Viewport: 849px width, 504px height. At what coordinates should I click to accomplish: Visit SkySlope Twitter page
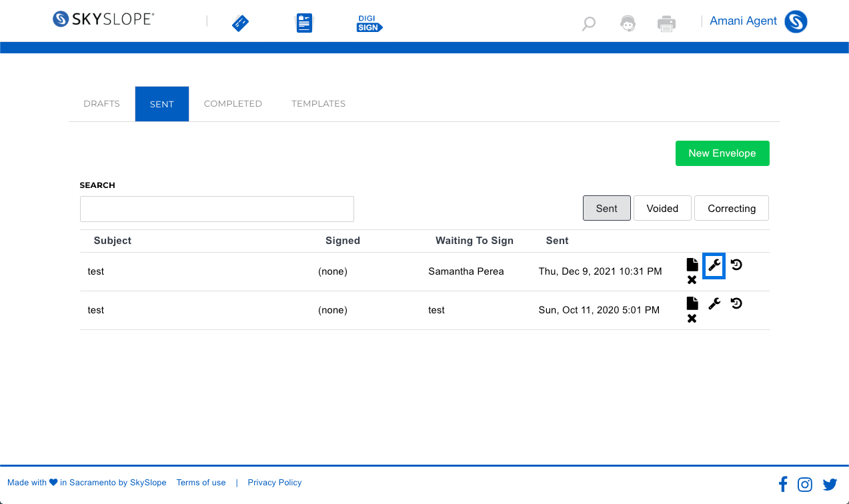tap(830, 485)
